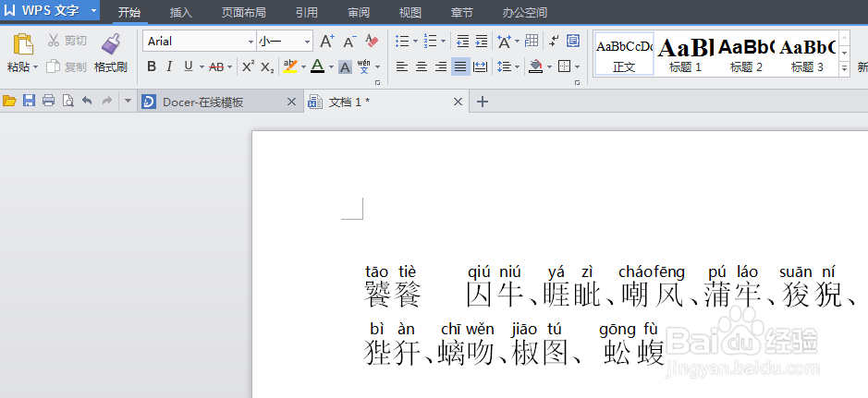Open the 插入 ribbon tab
Viewport: 868px width, 398px height.
click(x=181, y=12)
